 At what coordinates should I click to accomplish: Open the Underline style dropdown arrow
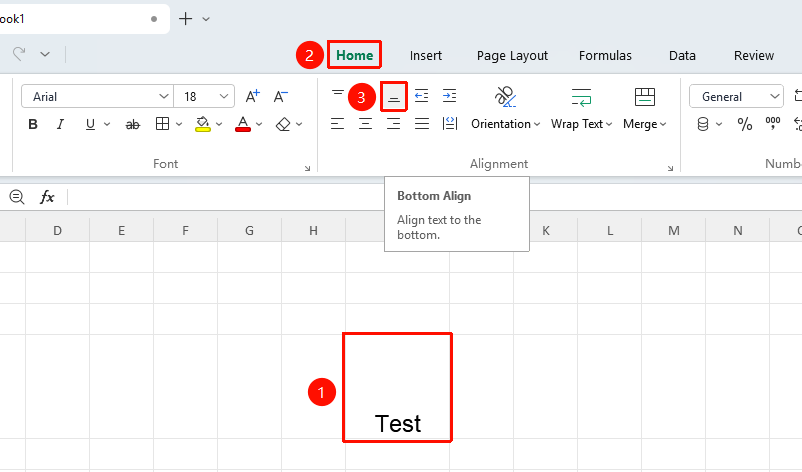[107, 124]
